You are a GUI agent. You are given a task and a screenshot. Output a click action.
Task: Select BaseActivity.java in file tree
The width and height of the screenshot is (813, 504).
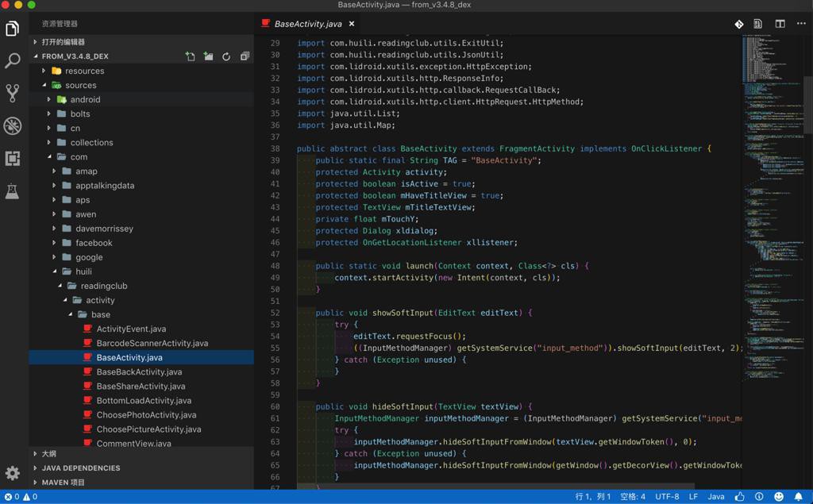click(x=141, y=357)
